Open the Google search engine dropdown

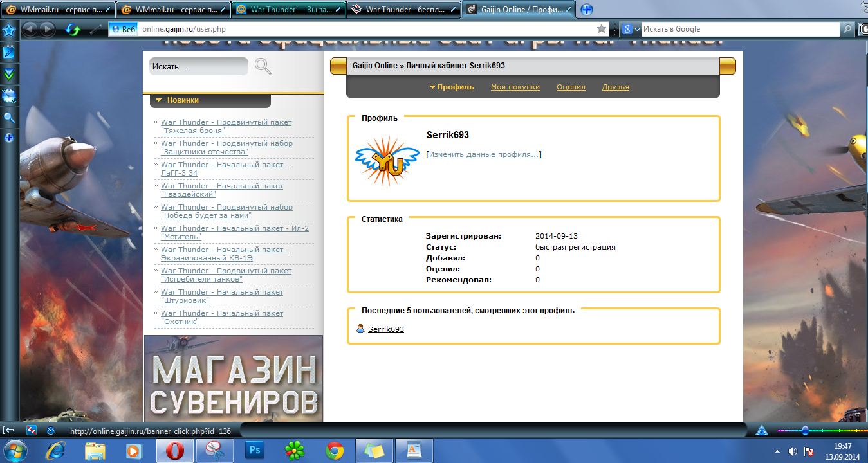click(631, 29)
